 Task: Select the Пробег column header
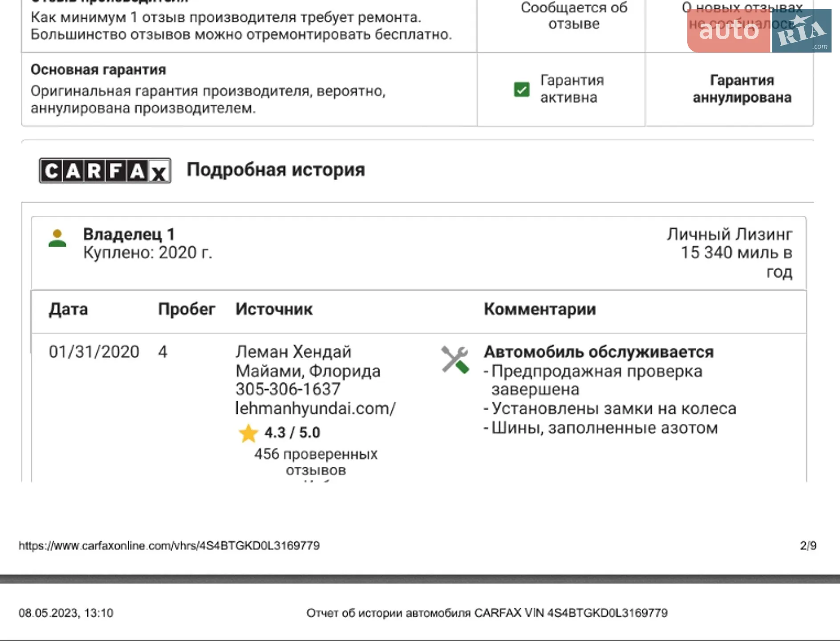187,309
